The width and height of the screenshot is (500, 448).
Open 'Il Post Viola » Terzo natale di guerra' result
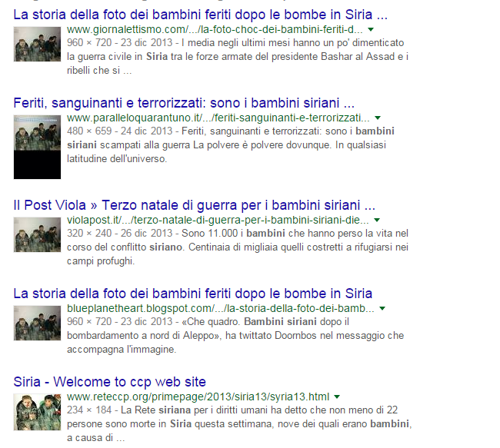pos(194,205)
